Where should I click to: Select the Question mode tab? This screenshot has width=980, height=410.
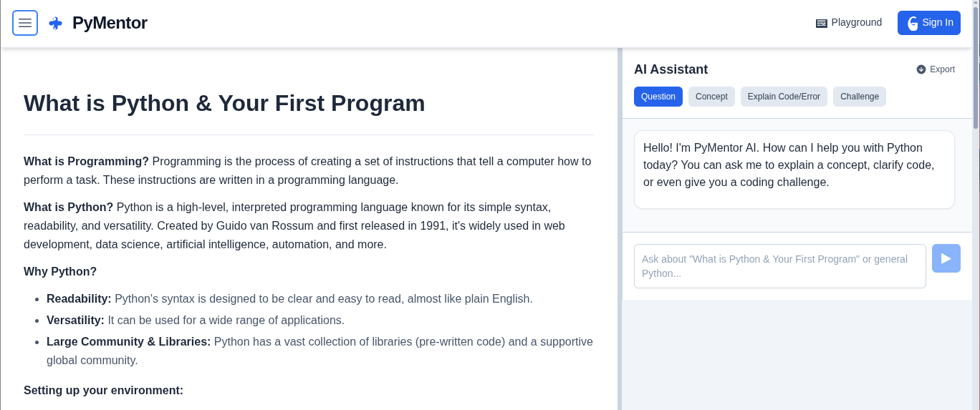658,97
